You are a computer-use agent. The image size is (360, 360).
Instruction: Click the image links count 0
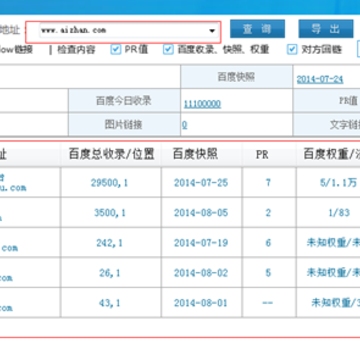coord(185,125)
